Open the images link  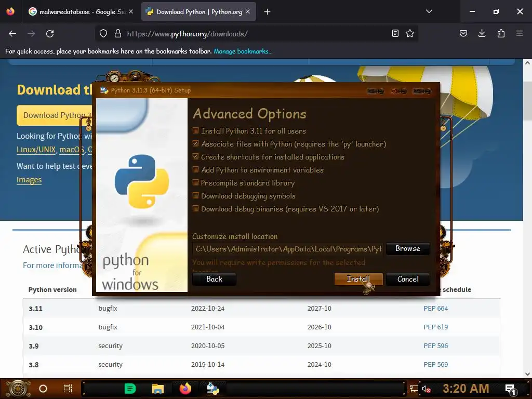pyautogui.click(x=29, y=180)
